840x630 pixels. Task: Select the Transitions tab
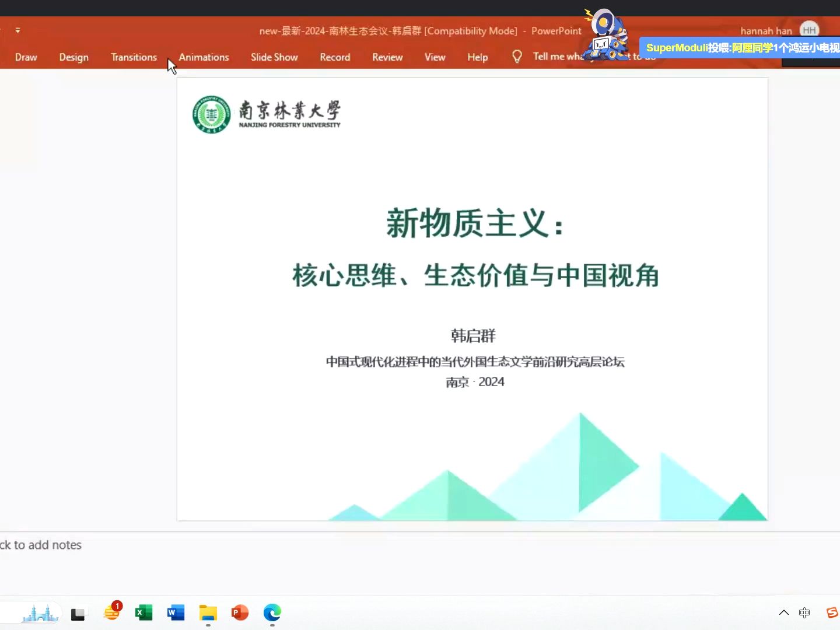tap(134, 57)
